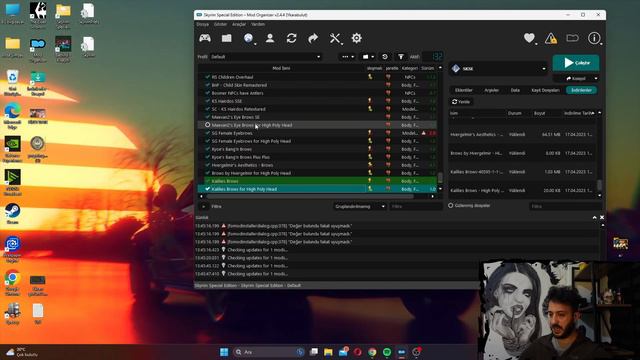Focus the mod list filter text field

click(416, 207)
